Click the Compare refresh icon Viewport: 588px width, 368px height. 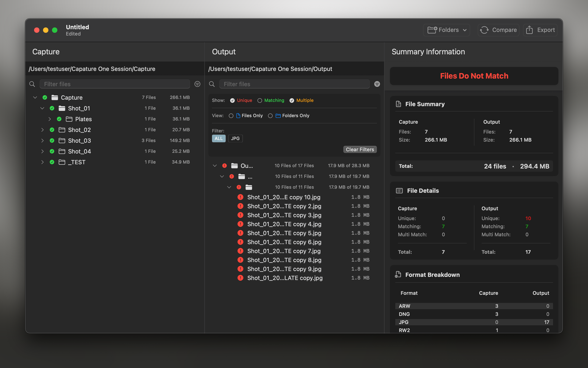(484, 30)
